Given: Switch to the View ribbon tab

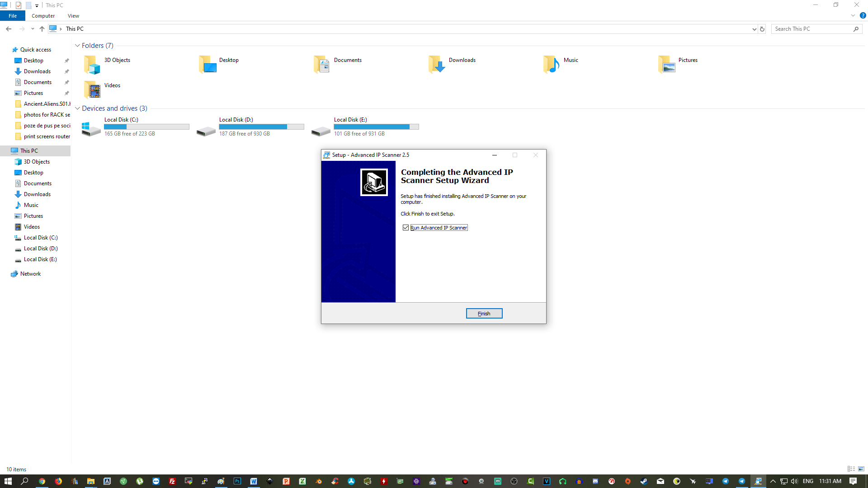Looking at the screenshot, I should (73, 16).
